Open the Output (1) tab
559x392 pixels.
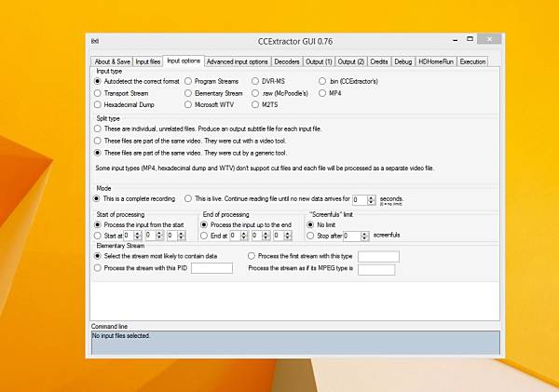tap(319, 61)
